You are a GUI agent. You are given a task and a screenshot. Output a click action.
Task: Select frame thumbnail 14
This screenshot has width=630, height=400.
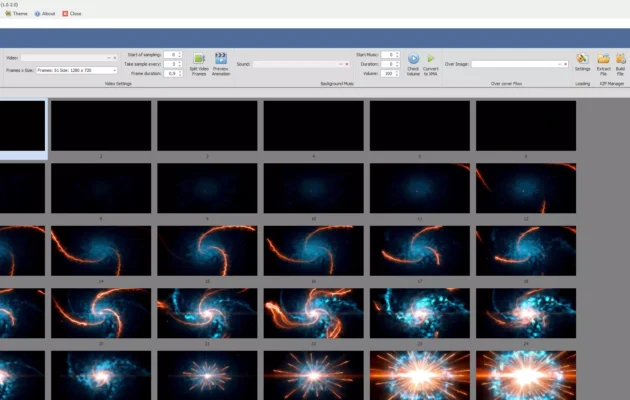point(101,251)
